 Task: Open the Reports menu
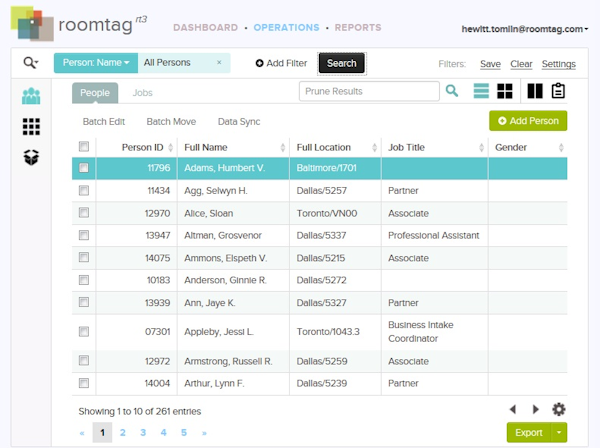(x=358, y=28)
